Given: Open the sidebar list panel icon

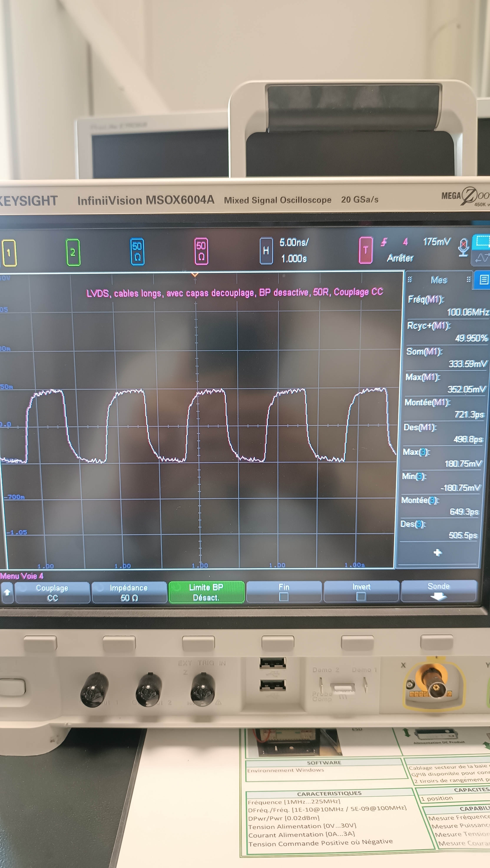Looking at the screenshot, I should coord(483,279).
